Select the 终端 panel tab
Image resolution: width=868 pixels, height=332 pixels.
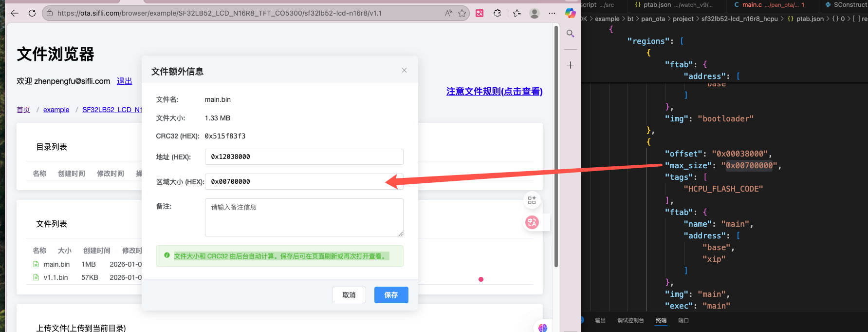point(661,320)
